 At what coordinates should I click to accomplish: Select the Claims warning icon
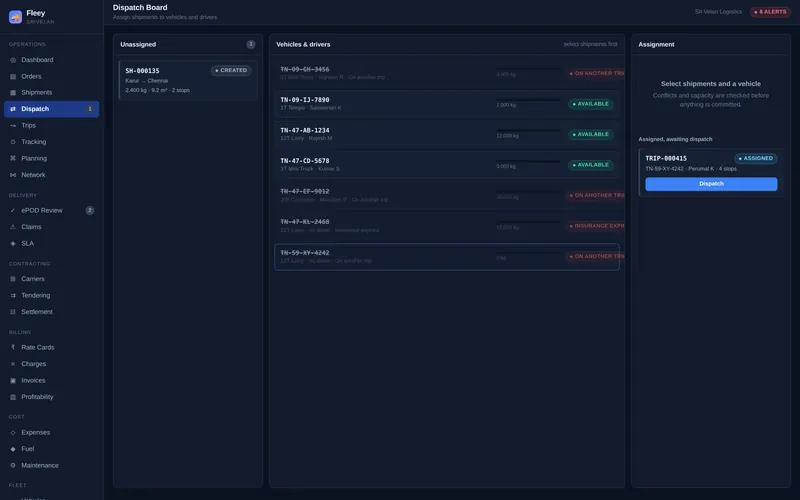pos(13,227)
